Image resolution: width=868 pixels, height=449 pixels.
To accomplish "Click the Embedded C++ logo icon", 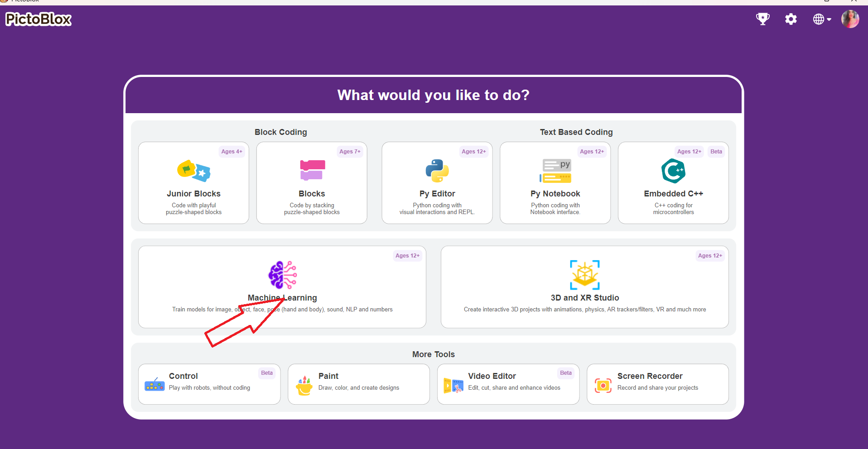I will coord(674,171).
